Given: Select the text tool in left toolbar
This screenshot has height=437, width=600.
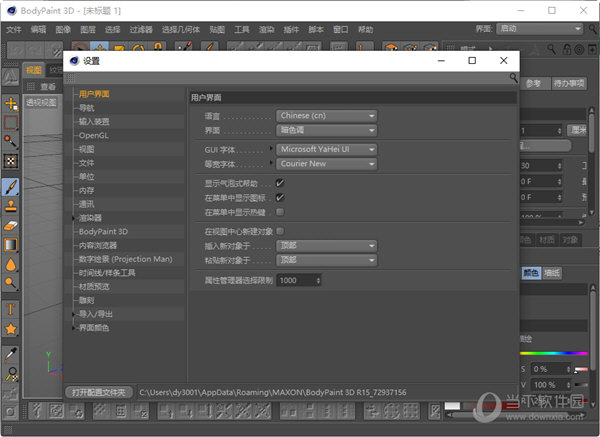Looking at the screenshot, I should pos(11,308).
